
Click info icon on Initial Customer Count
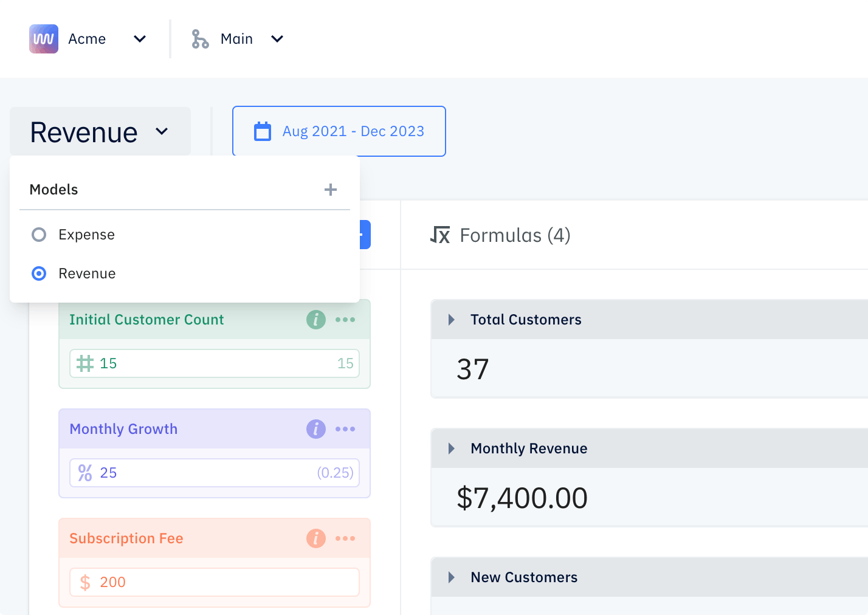click(x=316, y=320)
